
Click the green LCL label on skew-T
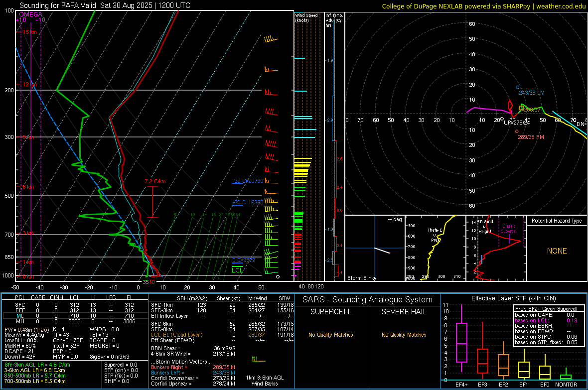click(x=237, y=270)
